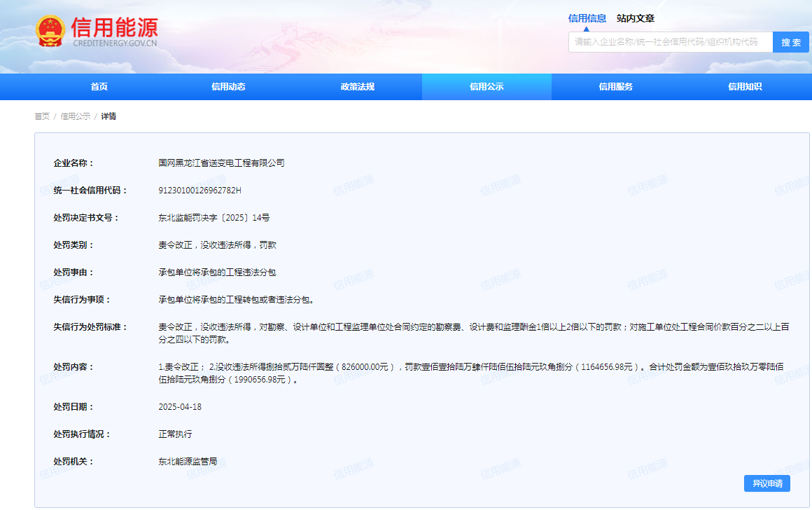Click the national emblem logo icon

pos(50,31)
